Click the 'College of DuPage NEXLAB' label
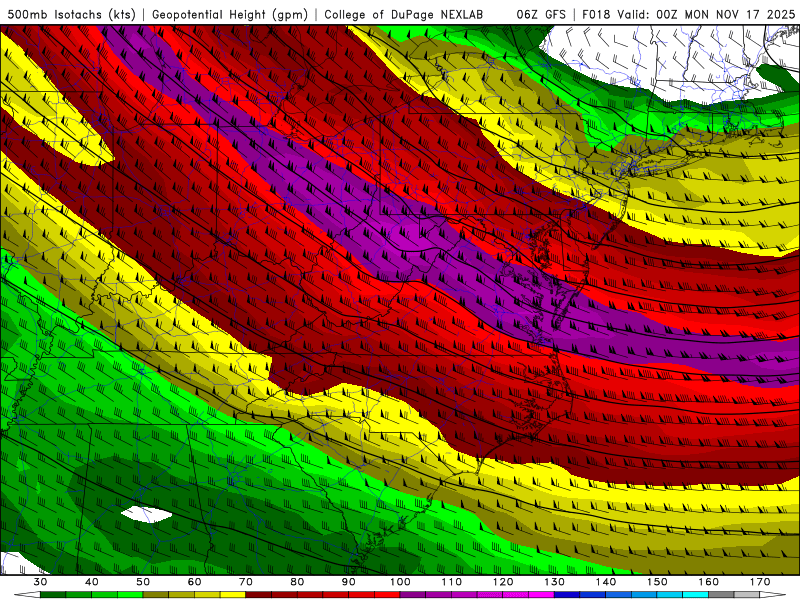The width and height of the screenshot is (800, 600). 404,14
